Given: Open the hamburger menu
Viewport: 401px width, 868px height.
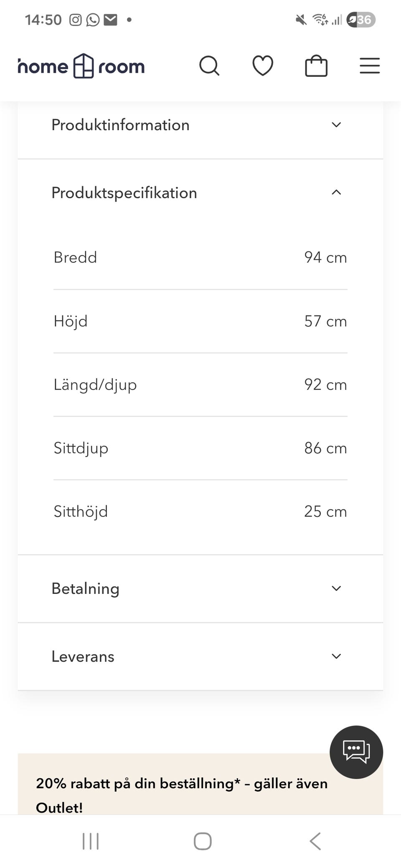Looking at the screenshot, I should tap(370, 66).
